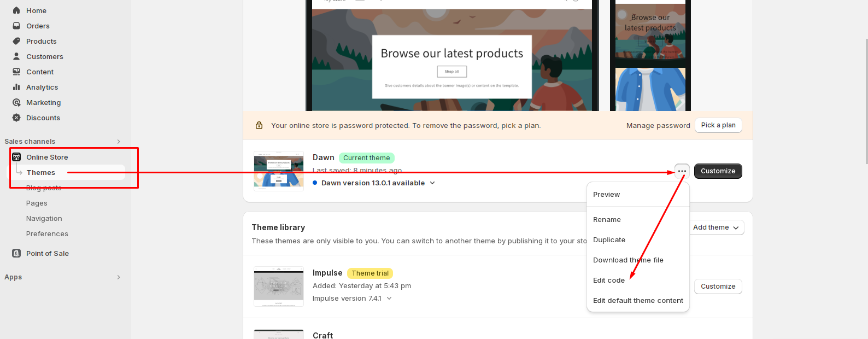Open Dawn theme three-dot actions menu

pos(682,171)
